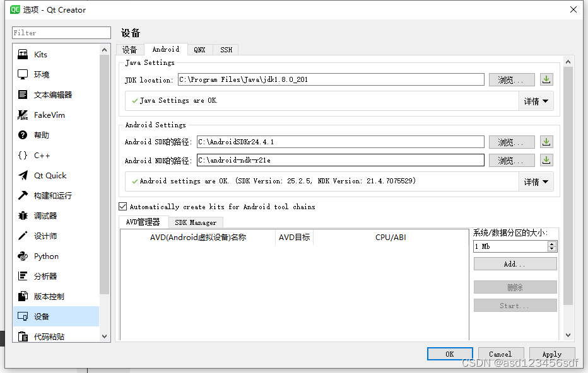Increase partition size spinner up arrow
The height and width of the screenshot is (373, 588).
[x=551, y=244]
